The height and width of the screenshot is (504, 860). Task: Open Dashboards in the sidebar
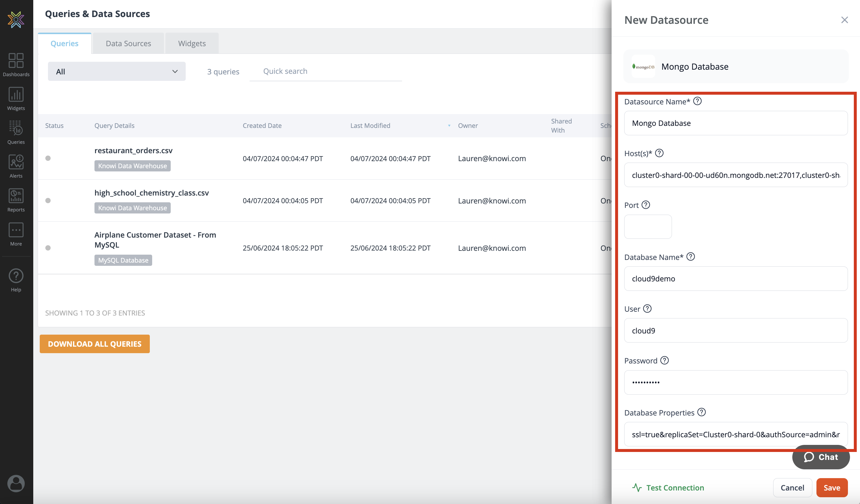point(16,64)
